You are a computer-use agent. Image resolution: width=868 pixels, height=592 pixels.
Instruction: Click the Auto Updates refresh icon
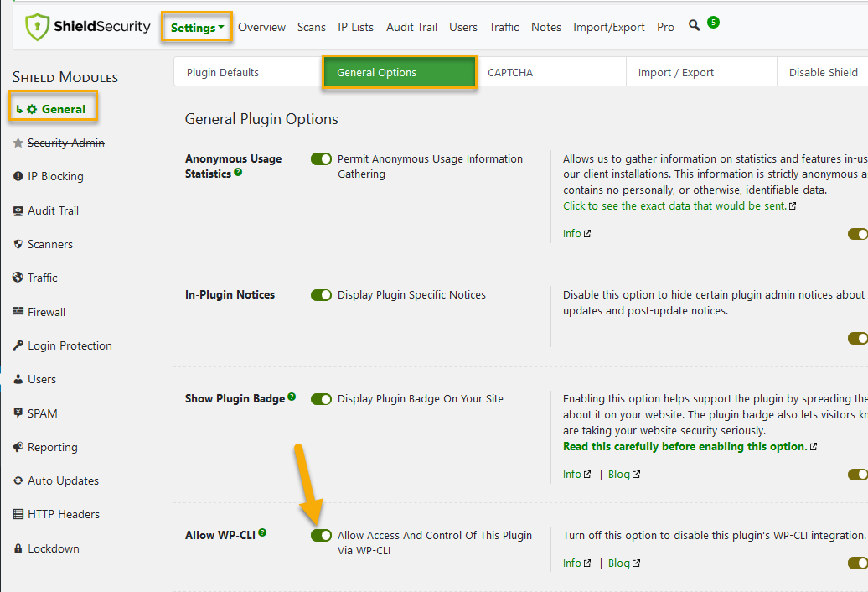[18, 480]
